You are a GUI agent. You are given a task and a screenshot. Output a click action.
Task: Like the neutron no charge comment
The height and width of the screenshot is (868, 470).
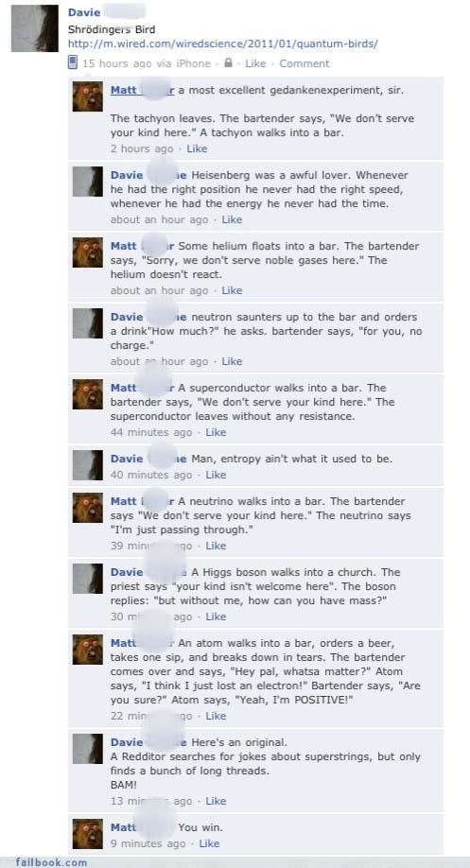(x=232, y=361)
